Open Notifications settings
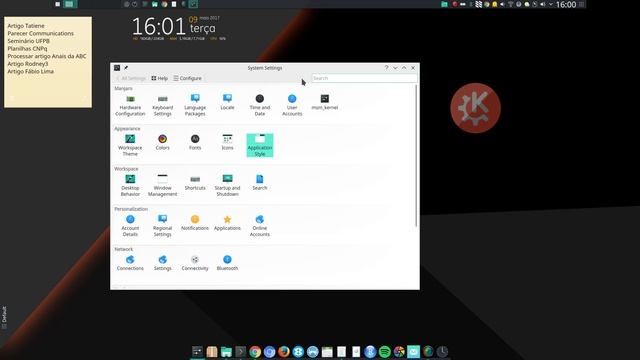The height and width of the screenshot is (360, 640). [195, 223]
